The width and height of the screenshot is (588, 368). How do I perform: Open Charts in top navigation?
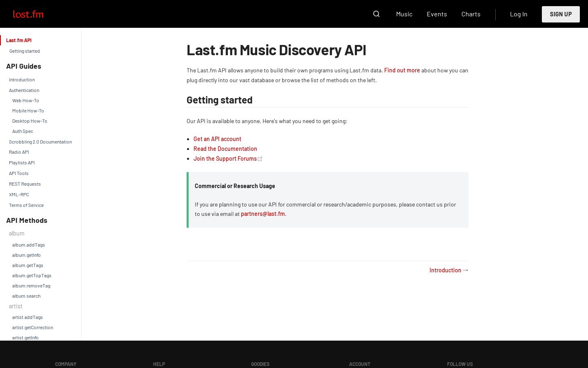(471, 14)
